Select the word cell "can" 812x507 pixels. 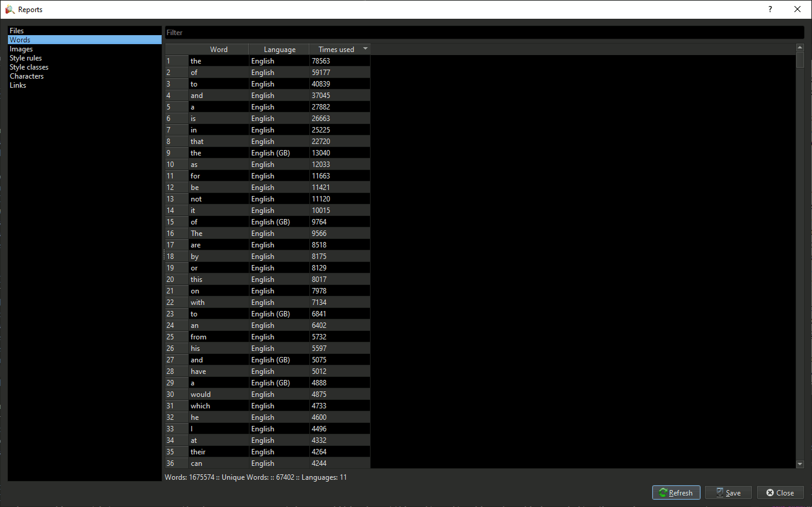coord(219,463)
